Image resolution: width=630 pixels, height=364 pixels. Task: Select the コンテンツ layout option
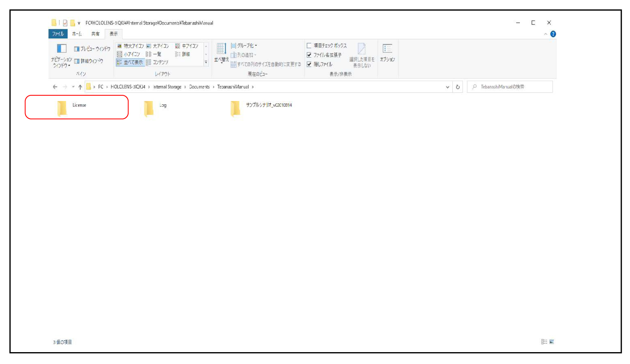[157, 62]
